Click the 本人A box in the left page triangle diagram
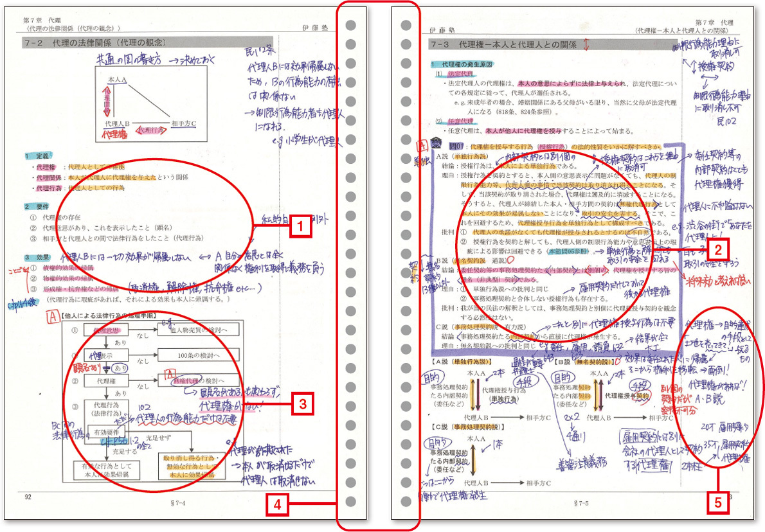 click(x=117, y=78)
